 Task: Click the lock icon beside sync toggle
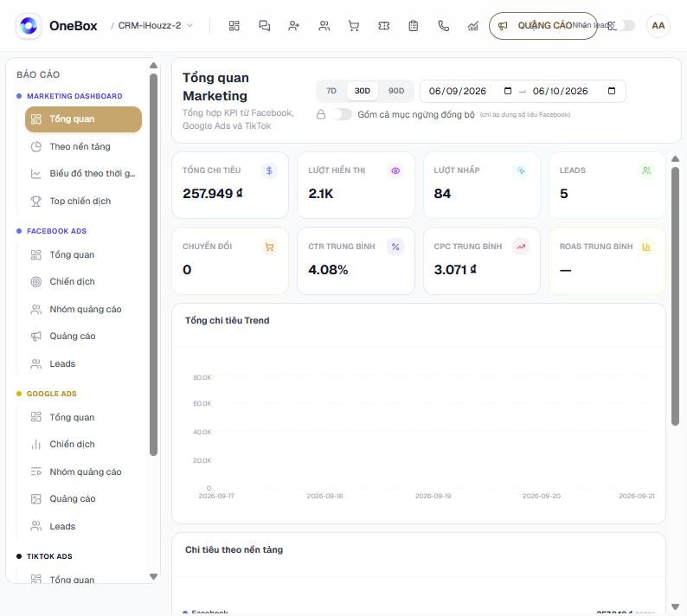321,114
